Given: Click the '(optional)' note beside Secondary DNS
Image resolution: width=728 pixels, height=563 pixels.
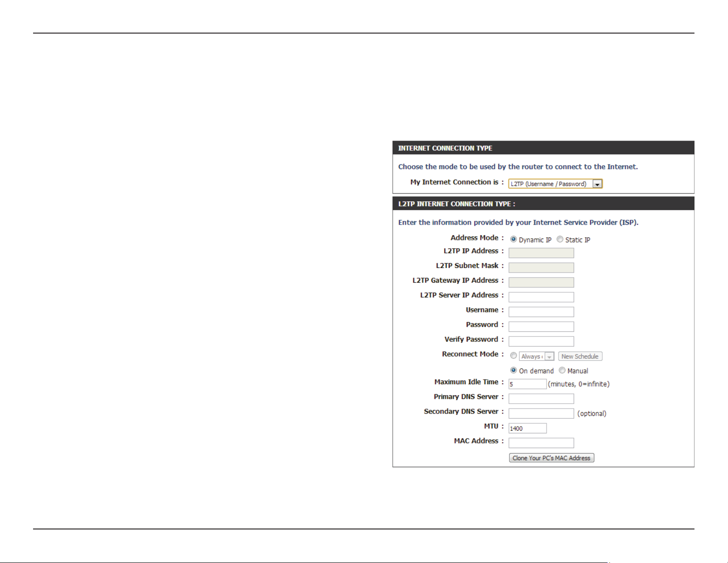Looking at the screenshot, I should [592, 413].
